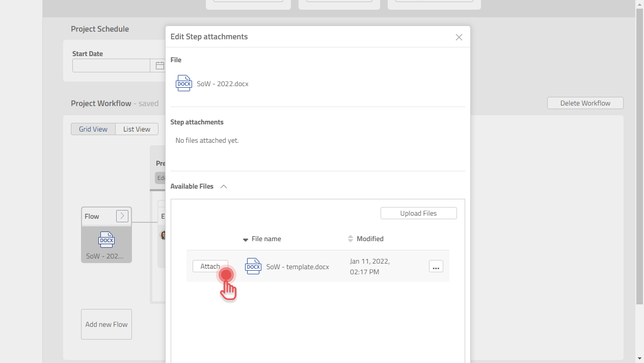Click the Upload Files button

pyautogui.click(x=418, y=213)
